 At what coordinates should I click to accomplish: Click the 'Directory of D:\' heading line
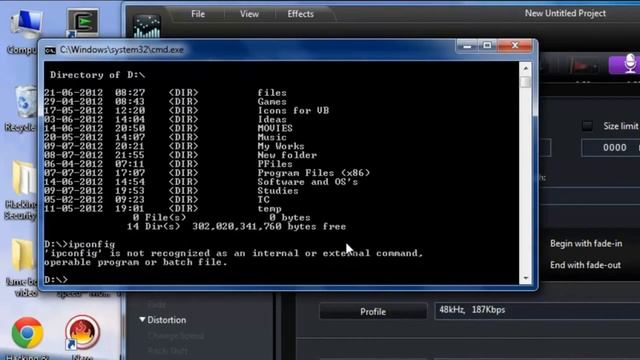pos(98,75)
